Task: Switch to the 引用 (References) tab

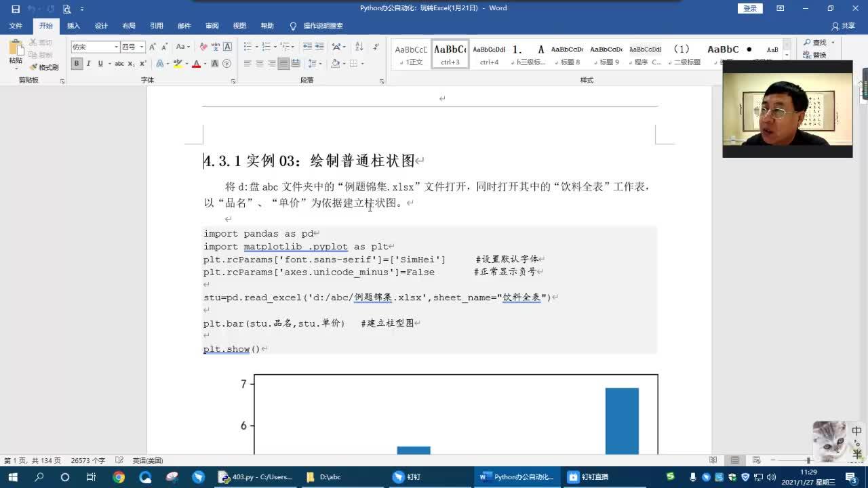Action: coord(157,26)
